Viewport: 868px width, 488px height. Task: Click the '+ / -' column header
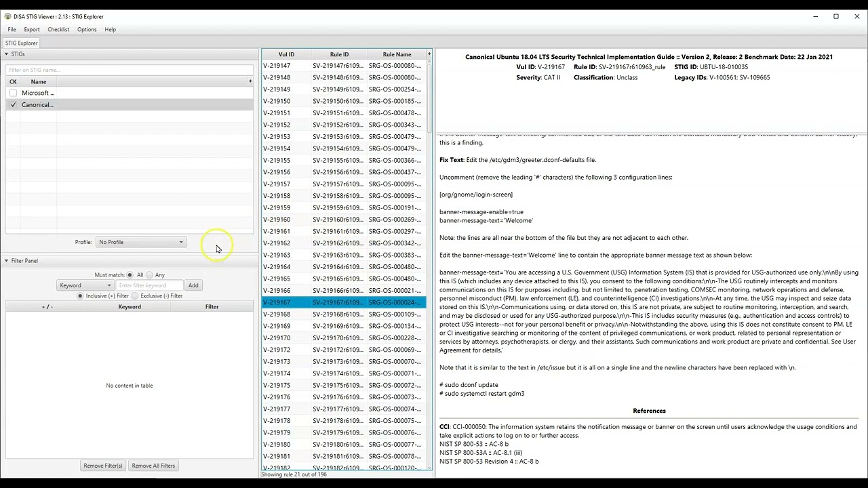click(x=47, y=307)
